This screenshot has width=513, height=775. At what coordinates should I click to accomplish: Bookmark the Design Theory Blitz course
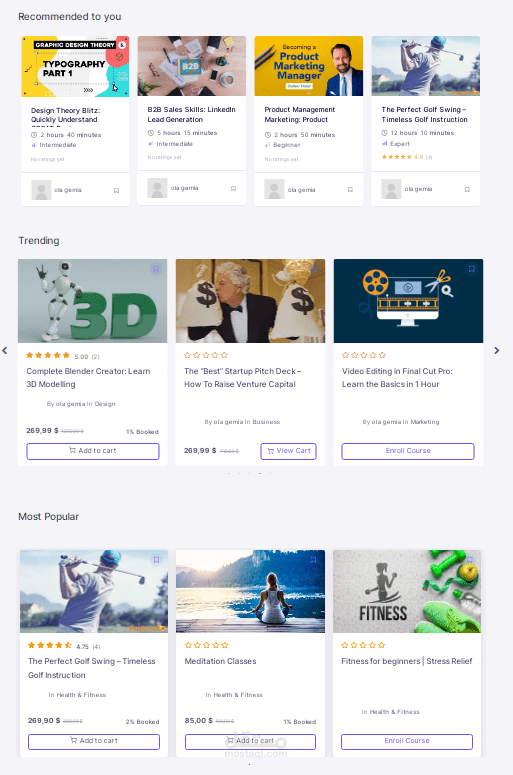coord(117,190)
